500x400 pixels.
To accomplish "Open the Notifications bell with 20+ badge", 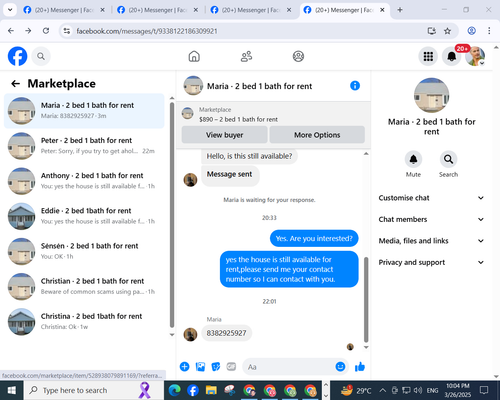I will (x=452, y=56).
